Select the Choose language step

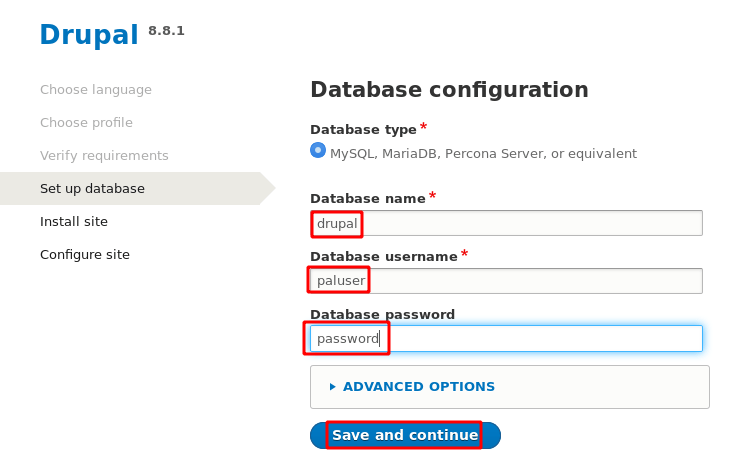(x=96, y=90)
